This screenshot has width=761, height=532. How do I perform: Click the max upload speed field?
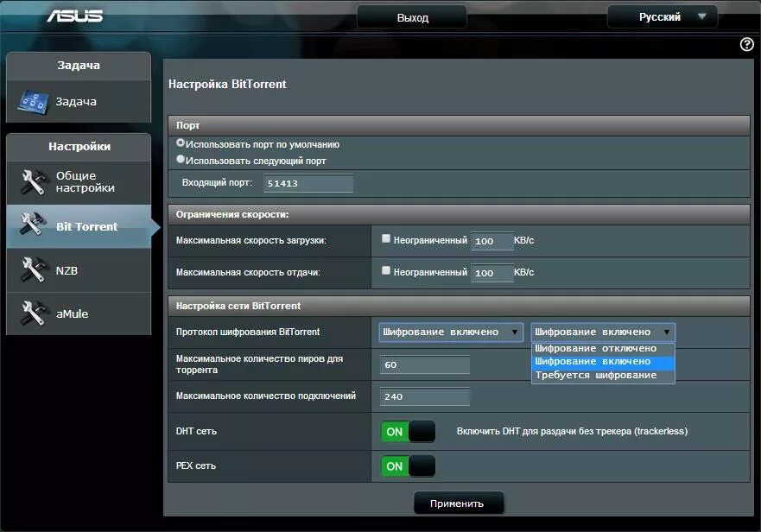[491, 273]
